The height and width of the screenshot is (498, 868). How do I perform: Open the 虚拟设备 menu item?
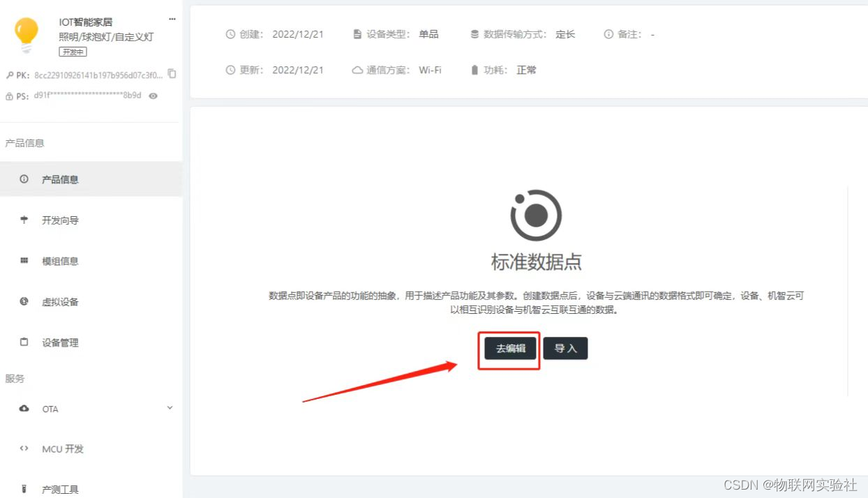[x=91, y=301]
